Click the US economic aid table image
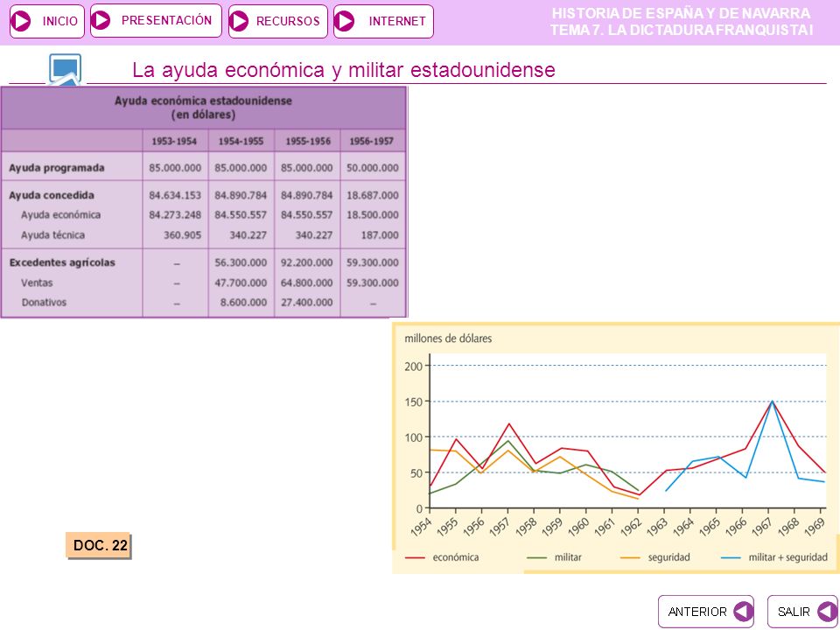The image size is (840, 630). tap(204, 202)
